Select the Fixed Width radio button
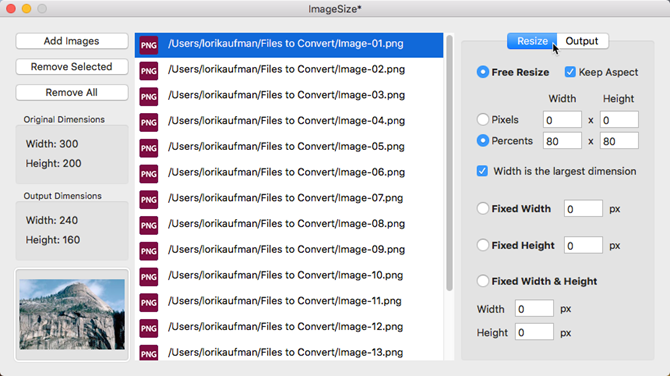 tap(482, 209)
